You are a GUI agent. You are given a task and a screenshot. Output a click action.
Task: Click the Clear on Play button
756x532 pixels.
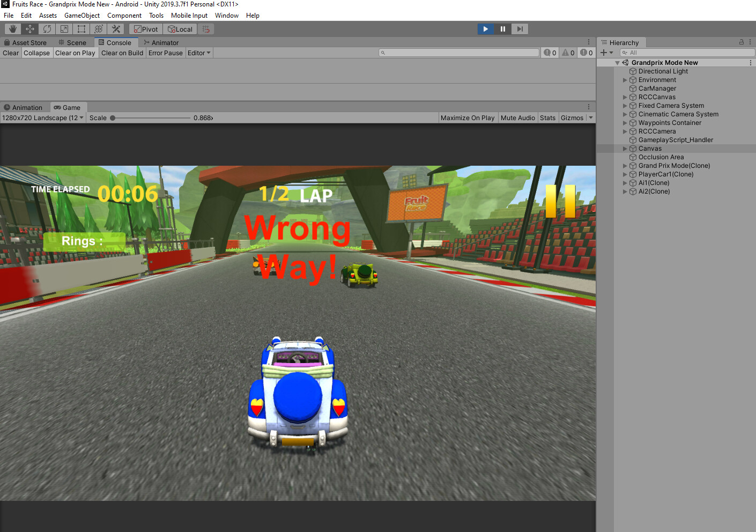point(75,53)
